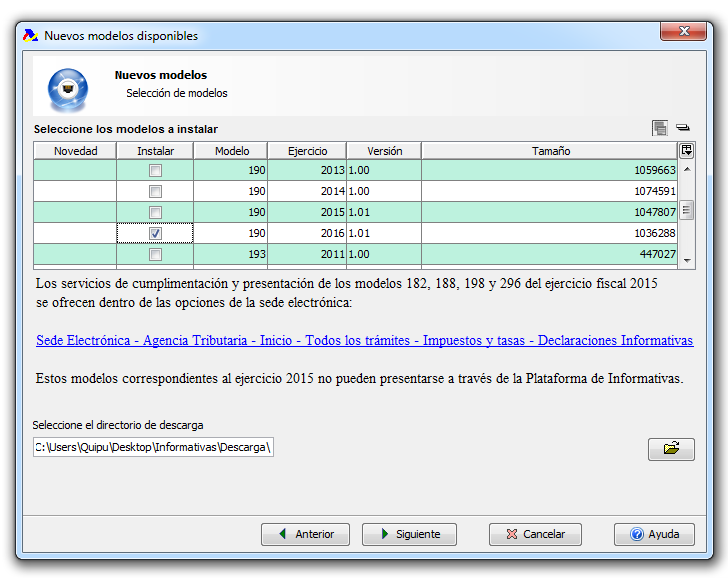Check Instalar for model 190 year 2014
Image resolution: width=728 pixels, height=578 pixels.
click(x=155, y=191)
